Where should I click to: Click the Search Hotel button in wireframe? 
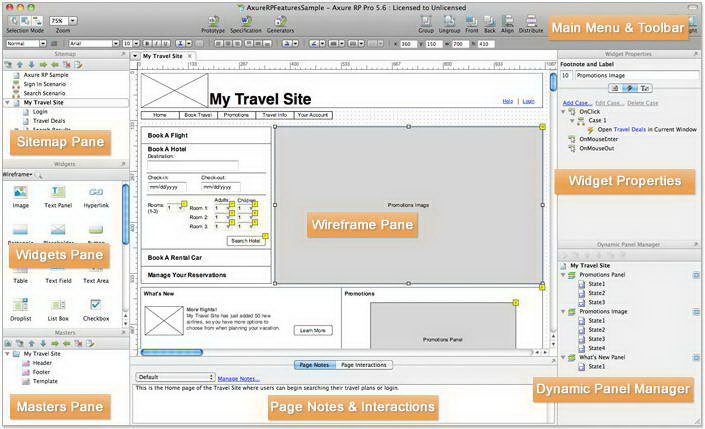245,241
